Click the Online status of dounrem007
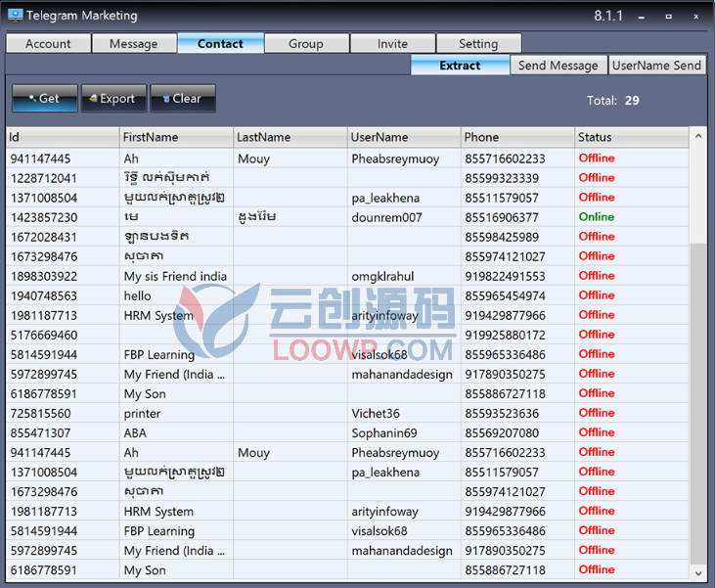This screenshot has height=588, width=715. 597,216
